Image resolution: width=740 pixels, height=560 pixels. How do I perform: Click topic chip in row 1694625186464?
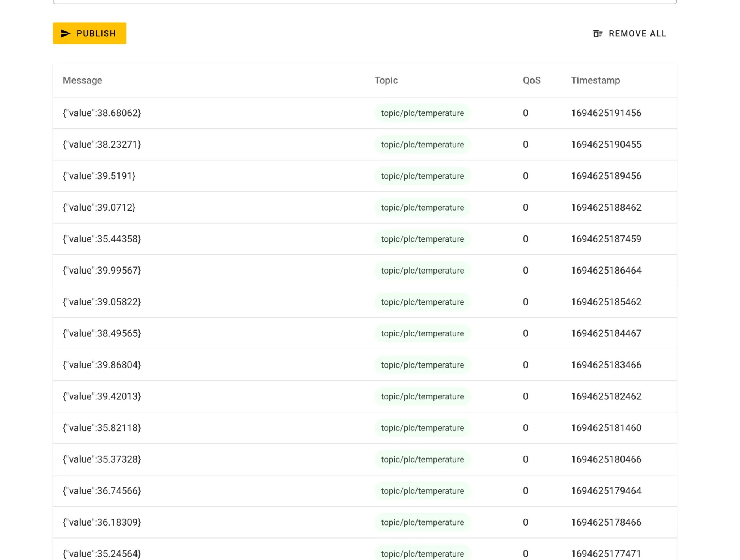422,270
